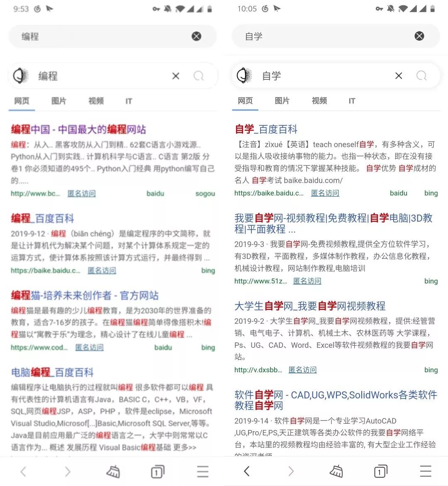Viewport: 448px width, 486px height.
Task: Tap the X in 编程 search box
Action: pos(175,76)
